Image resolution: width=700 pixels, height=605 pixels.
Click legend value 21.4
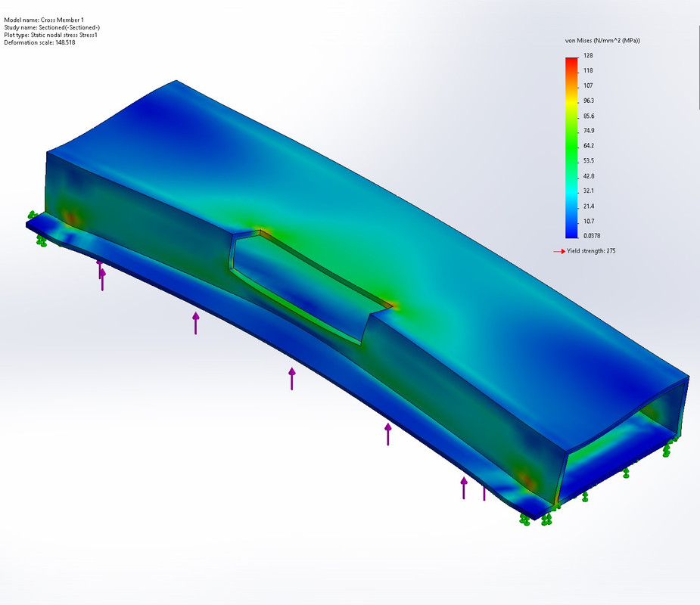point(589,206)
